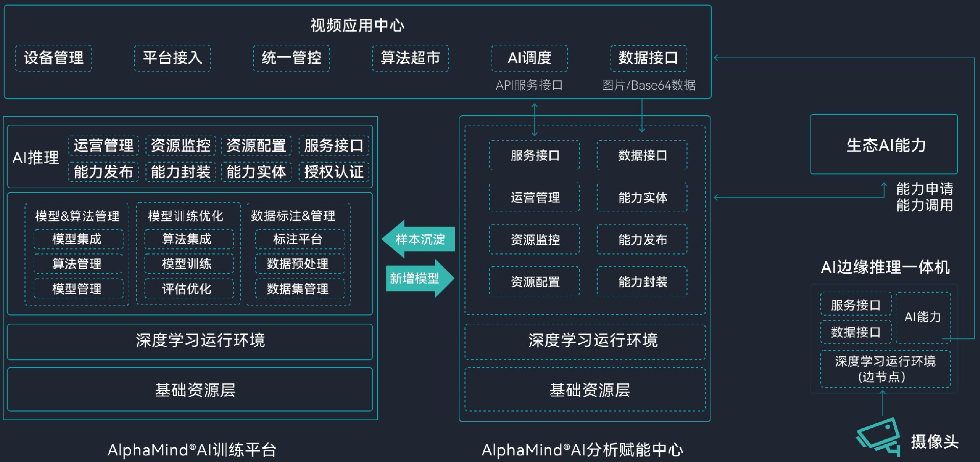This screenshot has height=462, width=980.
Task: Click the 授权认证 box
Action: point(334,172)
